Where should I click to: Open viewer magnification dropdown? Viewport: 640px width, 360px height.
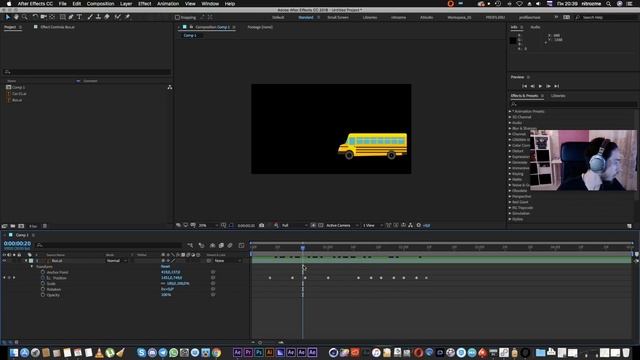point(208,225)
